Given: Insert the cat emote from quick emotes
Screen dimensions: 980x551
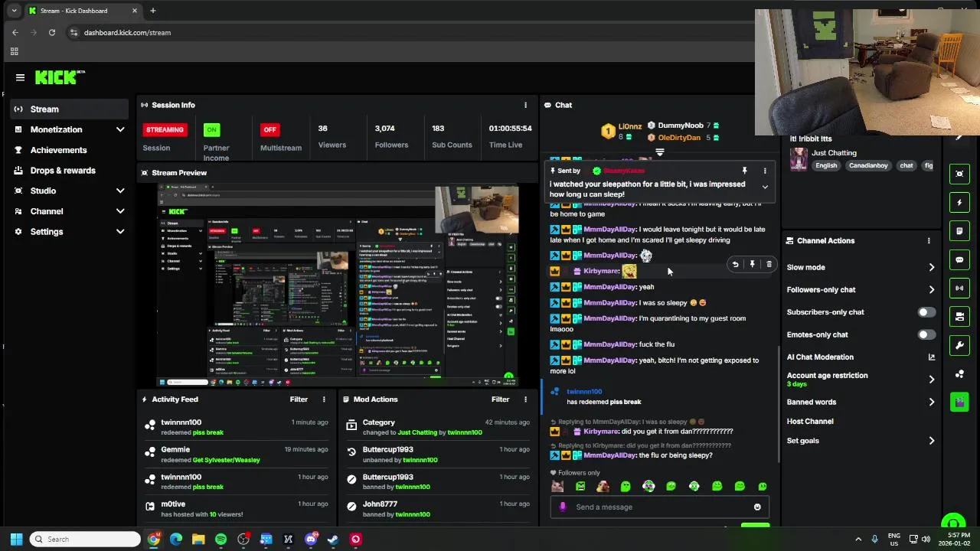Looking at the screenshot, I should [557, 486].
